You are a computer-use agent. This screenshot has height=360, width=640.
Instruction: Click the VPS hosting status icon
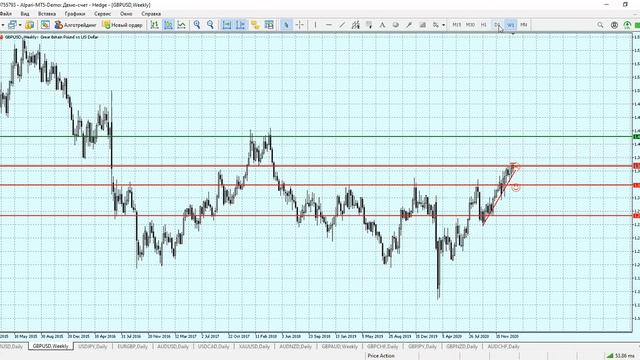tap(627, 25)
